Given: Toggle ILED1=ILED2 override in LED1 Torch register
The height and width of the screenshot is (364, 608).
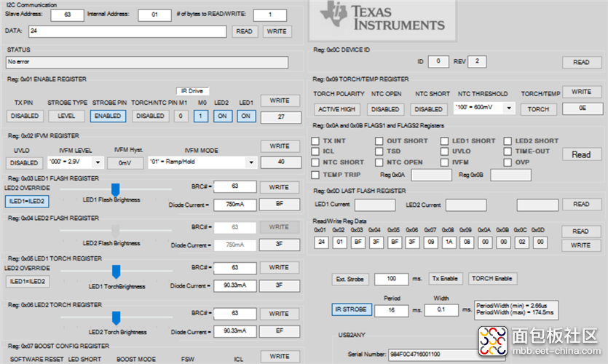Looking at the screenshot, I should pos(28,282).
